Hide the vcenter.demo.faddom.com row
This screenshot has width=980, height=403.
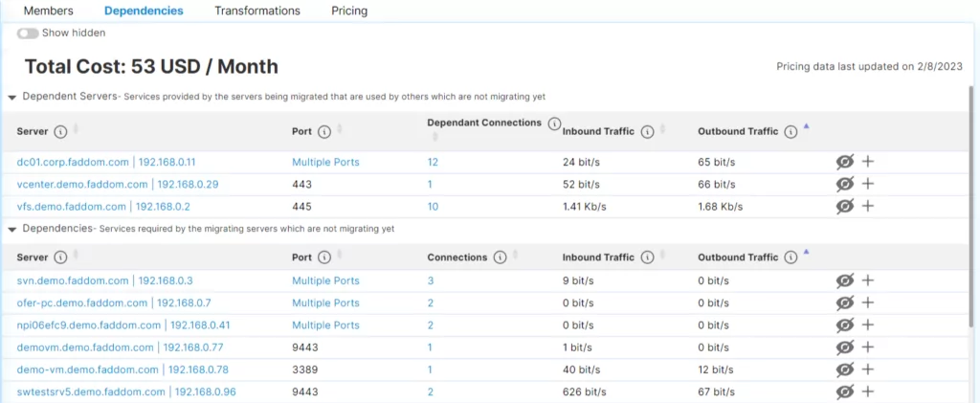click(x=845, y=185)
